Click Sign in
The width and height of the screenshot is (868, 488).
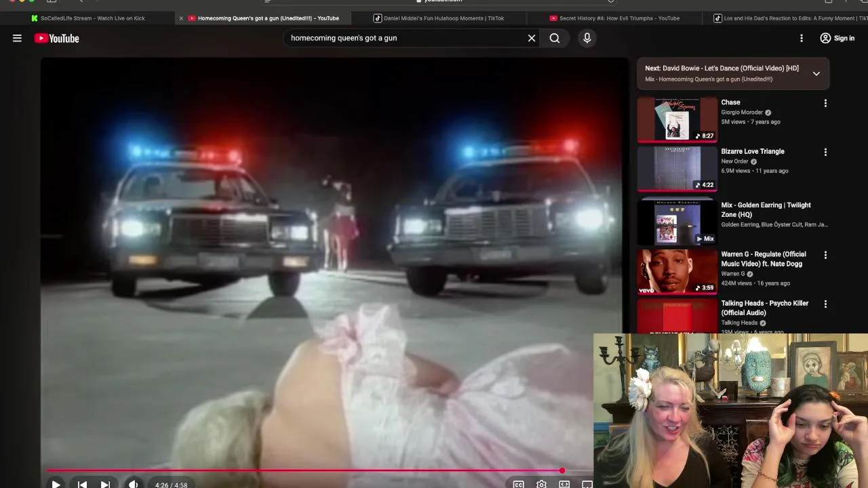coord(837,38)
